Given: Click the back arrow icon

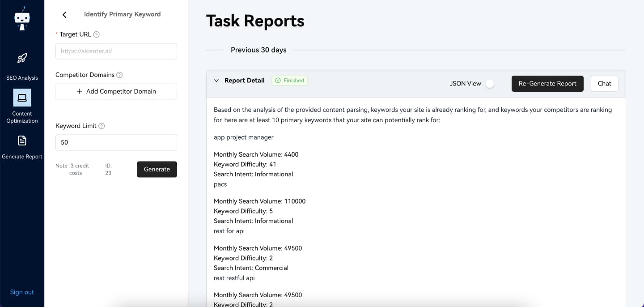Looking at the screenshot, I should click(64, 15).
